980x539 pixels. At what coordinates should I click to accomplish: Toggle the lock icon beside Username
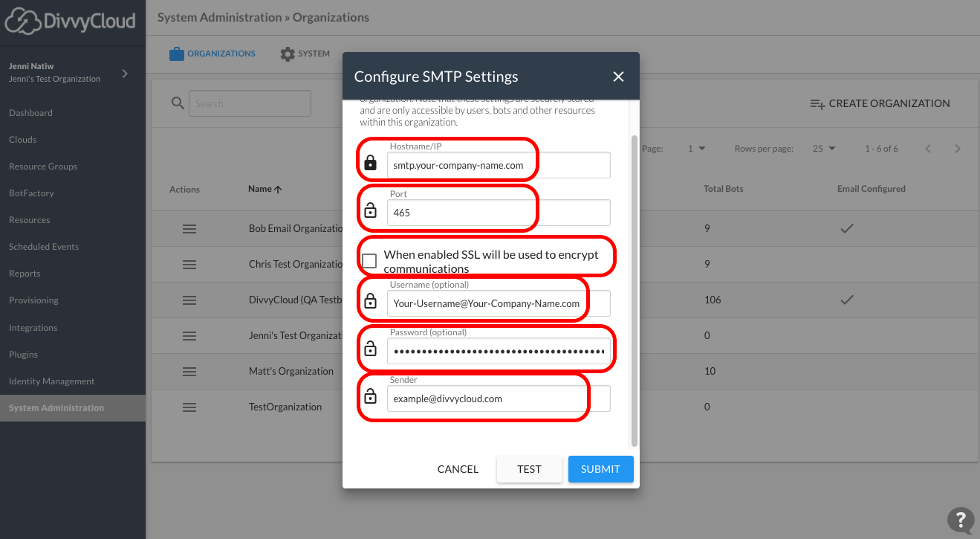coord(370,302)
